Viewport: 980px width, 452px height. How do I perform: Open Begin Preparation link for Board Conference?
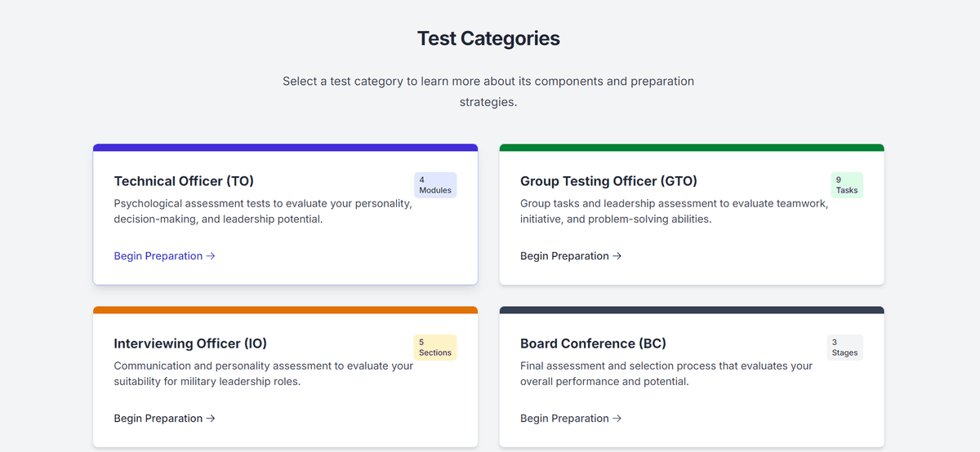pyautogui.click(x=571, y=419)
